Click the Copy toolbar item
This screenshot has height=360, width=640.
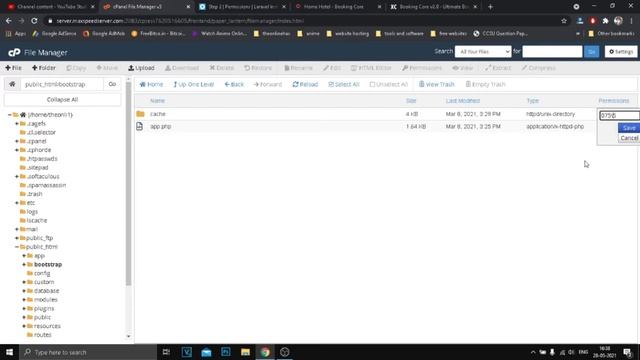click(76, 68)
